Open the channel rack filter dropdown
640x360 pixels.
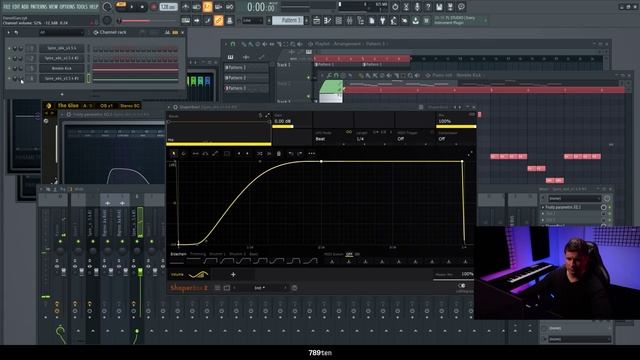61,32
